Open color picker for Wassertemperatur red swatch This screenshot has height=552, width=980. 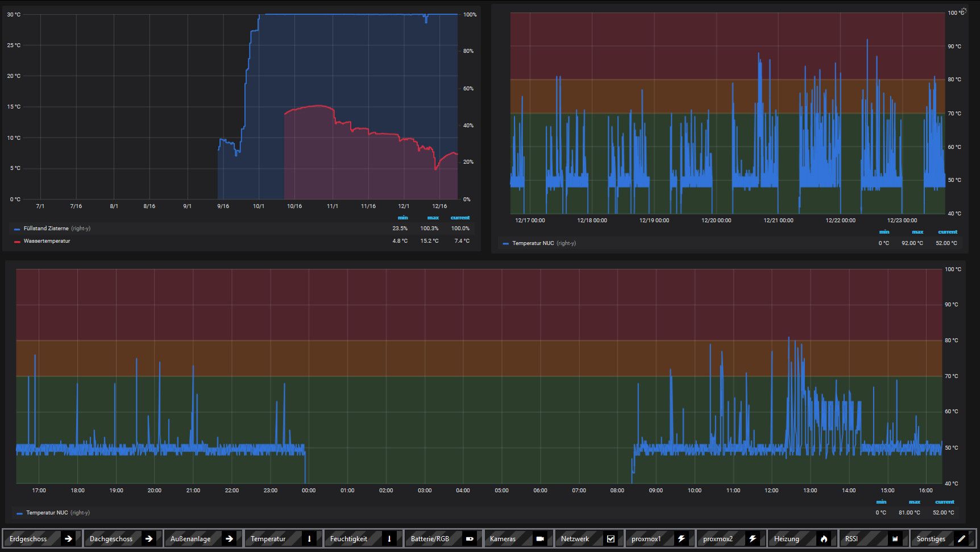17,242
